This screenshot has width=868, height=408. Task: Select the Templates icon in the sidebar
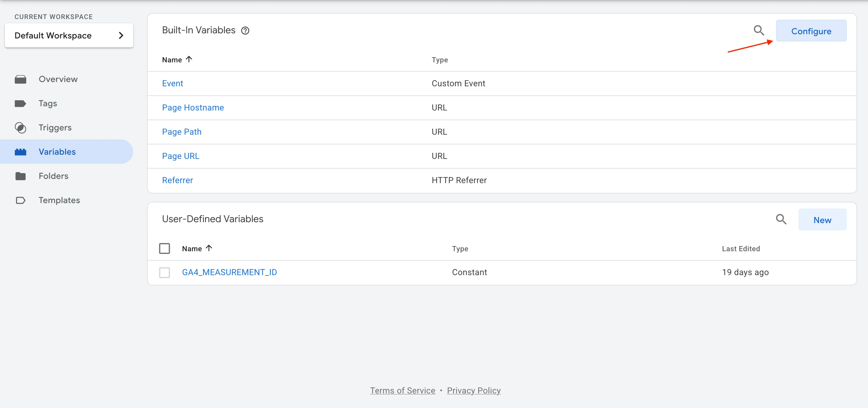pos(21,200)
